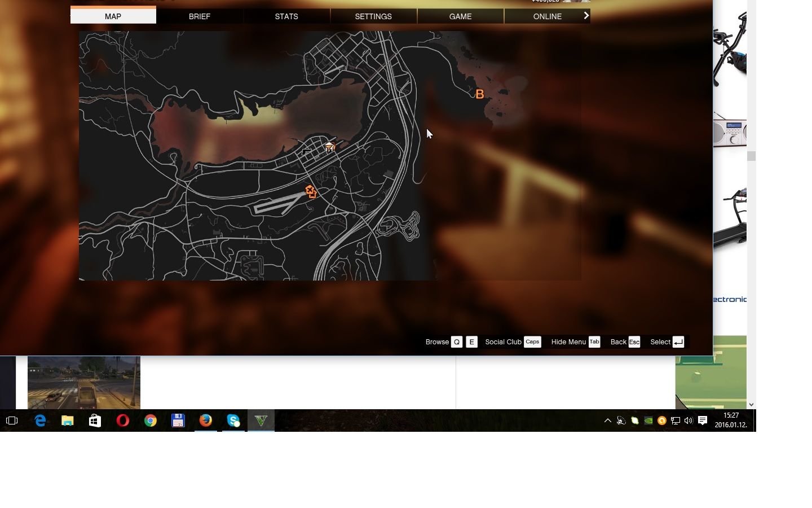Click the browser vertical scrollbar thumb
812x508 pixels.
[751, 156]
